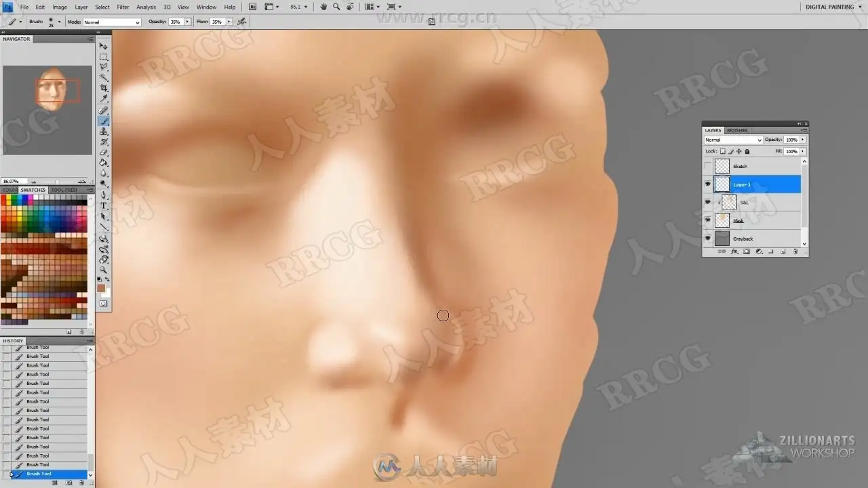Viewport: 868px width, 488px height.
Task: Open the layer Fill arrow
Action: click(x=803, y=151)
